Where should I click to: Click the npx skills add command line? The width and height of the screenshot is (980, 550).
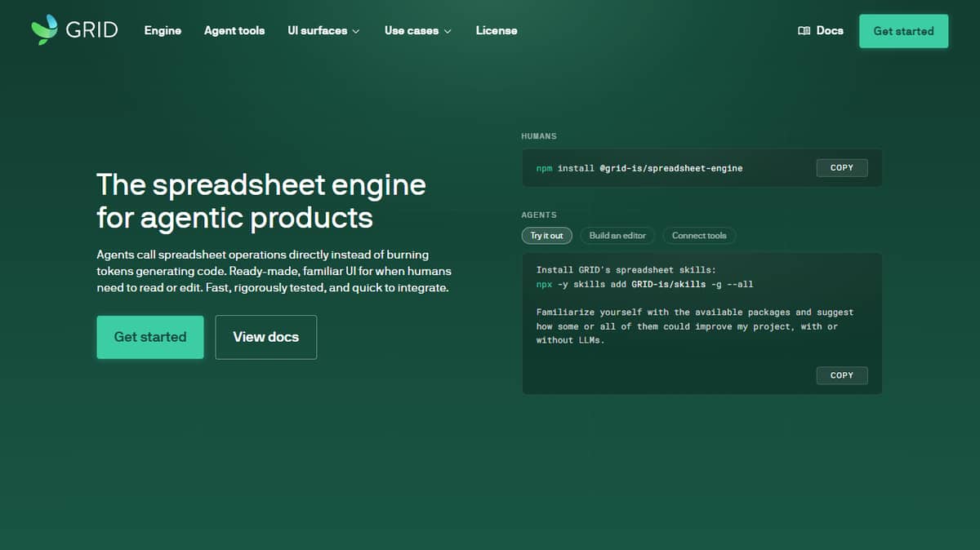coord(644,285)
